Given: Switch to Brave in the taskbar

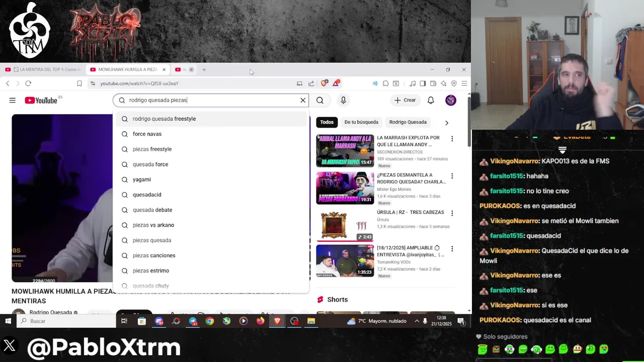Looking at the screenshot, I should [x=277, y=321].
